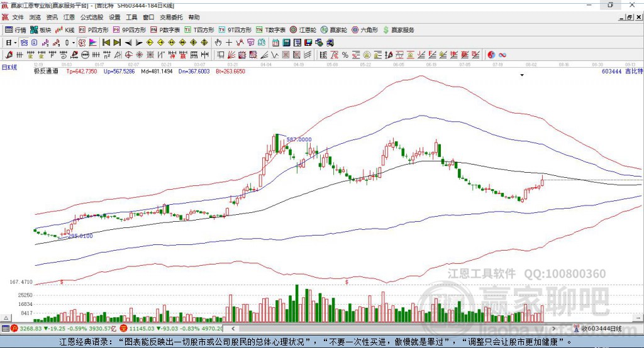
Task: Open the 江恩轮 Gann wheel
Action: tap(303, 30)
